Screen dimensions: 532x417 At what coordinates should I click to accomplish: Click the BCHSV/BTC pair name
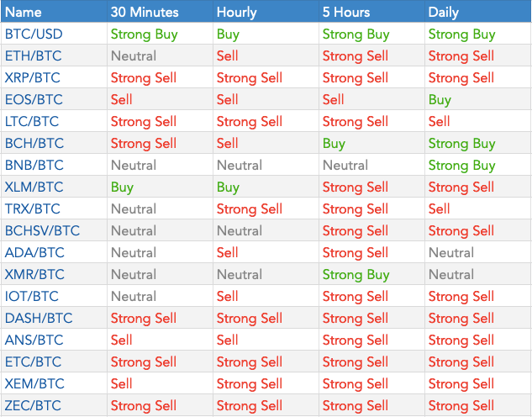pos(42,231)
